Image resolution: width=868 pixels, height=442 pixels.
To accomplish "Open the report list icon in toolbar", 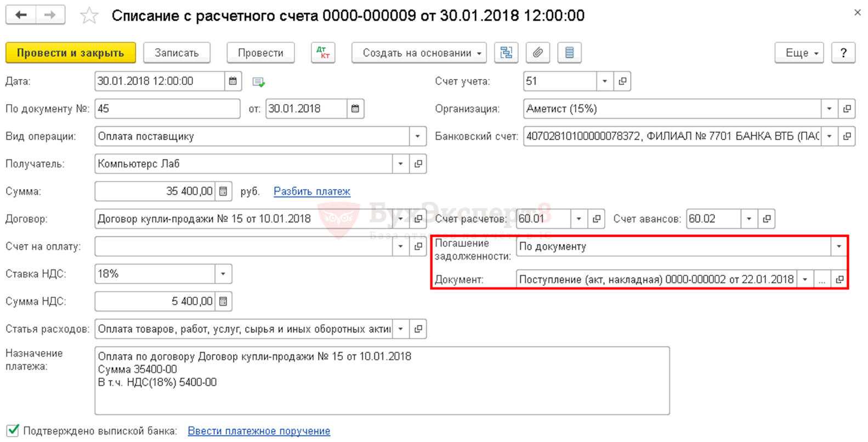I will [x=569, y=53].
